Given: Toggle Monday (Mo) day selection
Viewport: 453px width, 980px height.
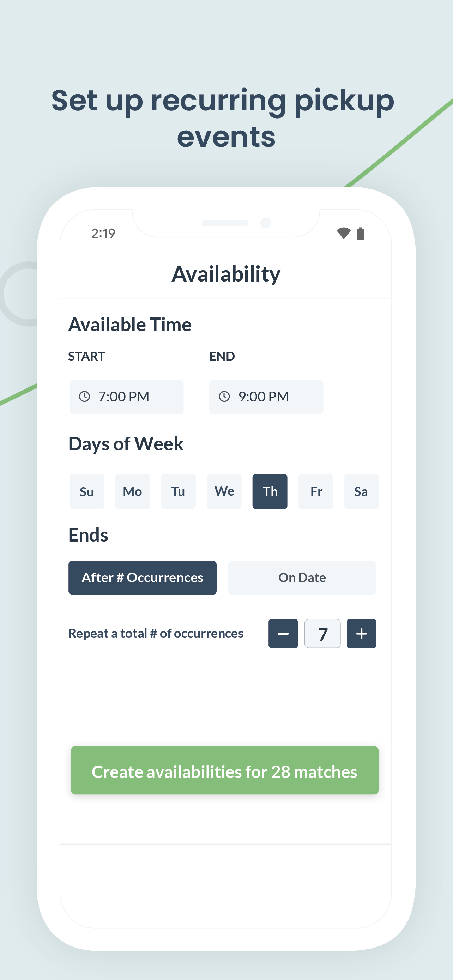Looking at the screenshot, I should 132,491.
